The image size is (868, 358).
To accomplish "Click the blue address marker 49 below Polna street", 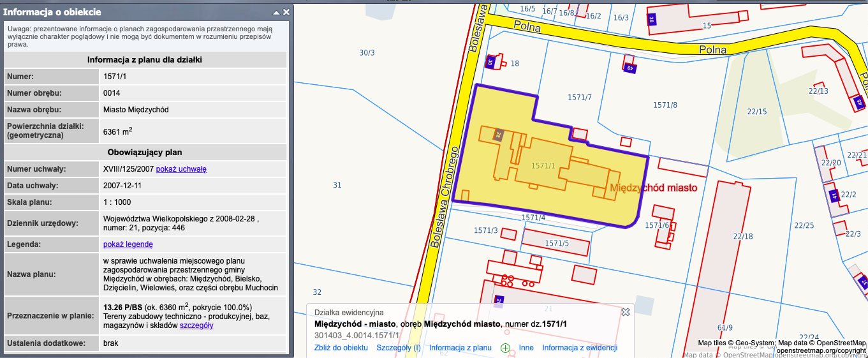I will [x=629, y=68].
